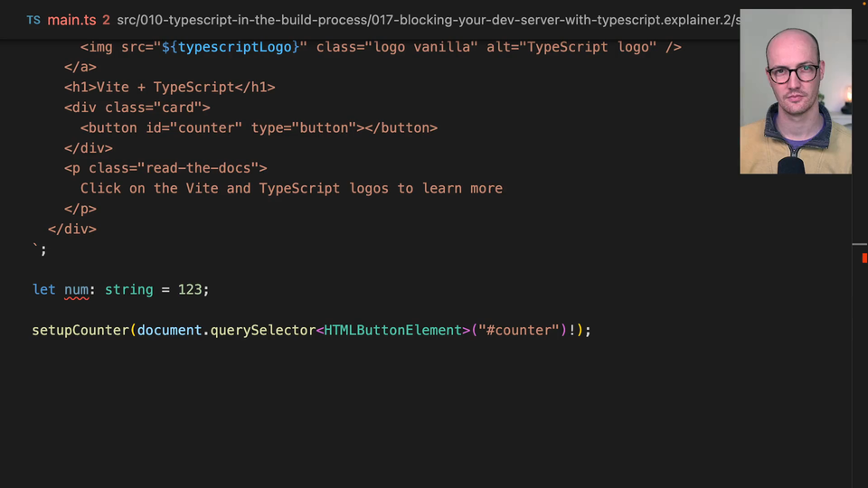Click the breadcrumb path starting with src/010-typescript-in-the-build-process

coord(425,20)
